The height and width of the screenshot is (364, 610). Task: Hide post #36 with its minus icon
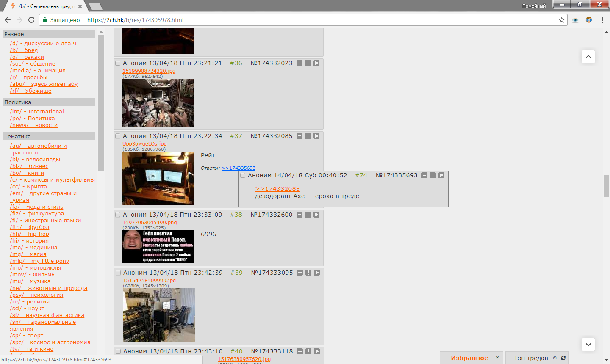299,63
